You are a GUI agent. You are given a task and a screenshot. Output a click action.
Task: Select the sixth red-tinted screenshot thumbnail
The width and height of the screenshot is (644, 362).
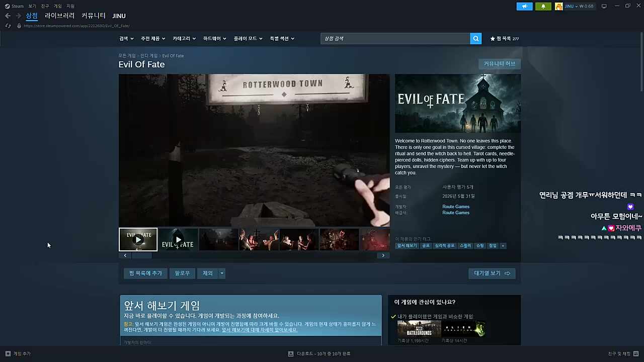(339, 239)
